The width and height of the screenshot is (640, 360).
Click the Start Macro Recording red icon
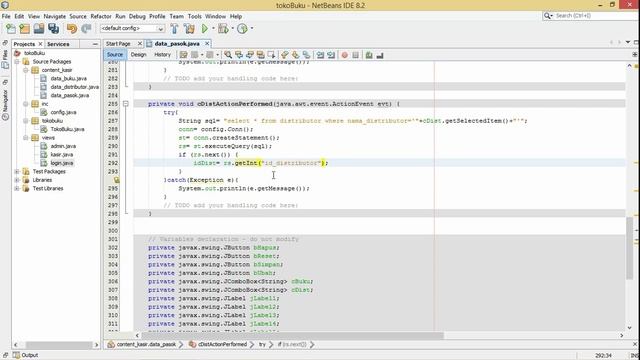(x=344, y=55)
